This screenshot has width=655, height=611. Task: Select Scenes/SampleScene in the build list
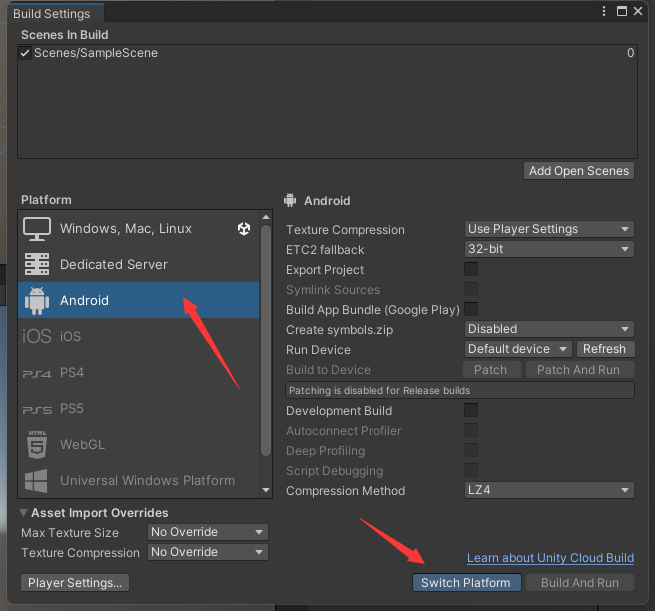pyautogui.click(x=95, y=53)
